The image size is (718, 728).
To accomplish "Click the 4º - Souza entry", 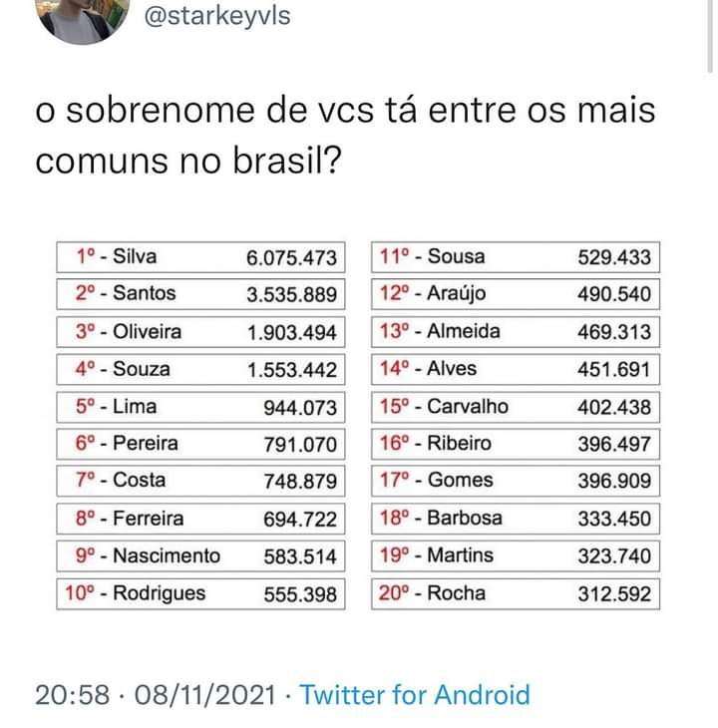I will click(123, 369).
